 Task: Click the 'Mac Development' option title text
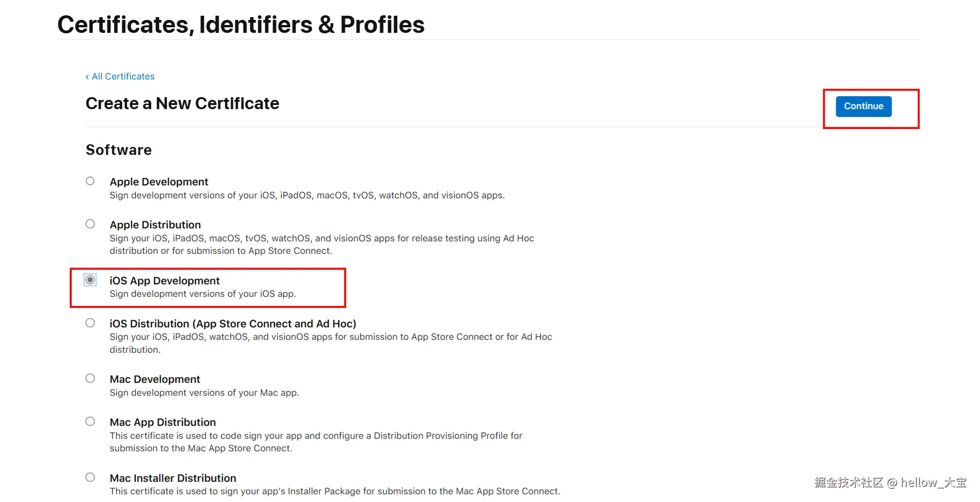[154, 380]
